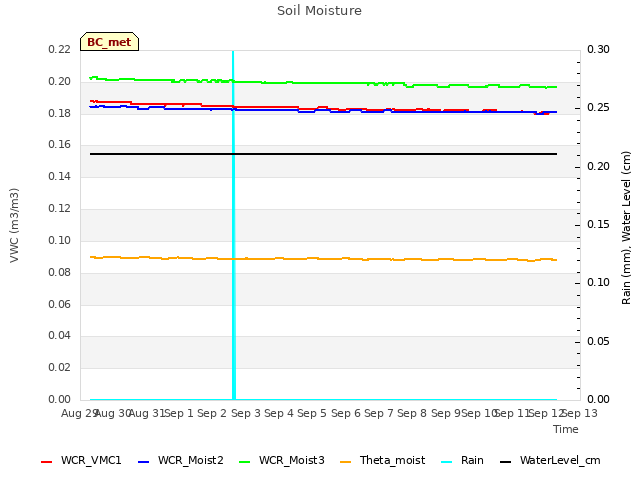This screenshot has height=480, width=640.
Task: Click the 0.22 left axis value
Action: 59,49
